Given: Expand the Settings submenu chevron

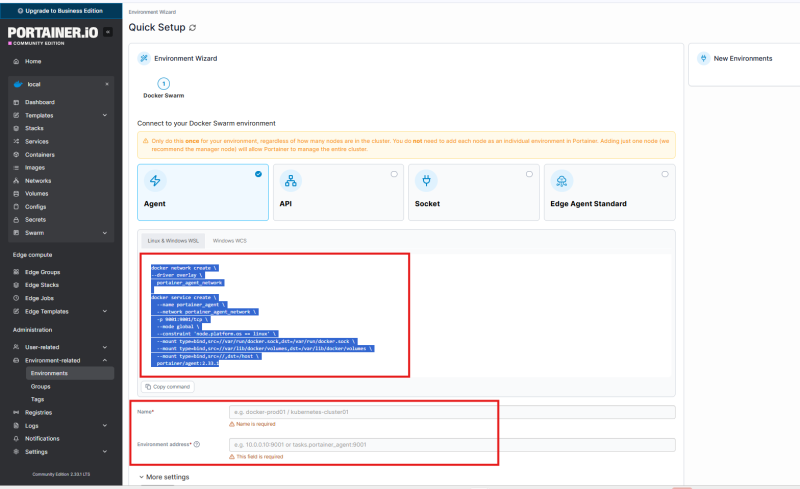Looking at the screenshot, I should [x=105, y=452].
